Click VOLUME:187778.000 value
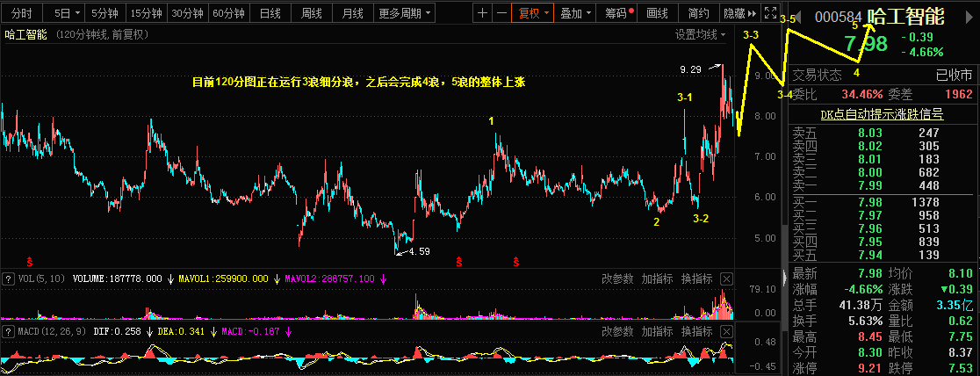980x376 pixels. click(118, 279)
